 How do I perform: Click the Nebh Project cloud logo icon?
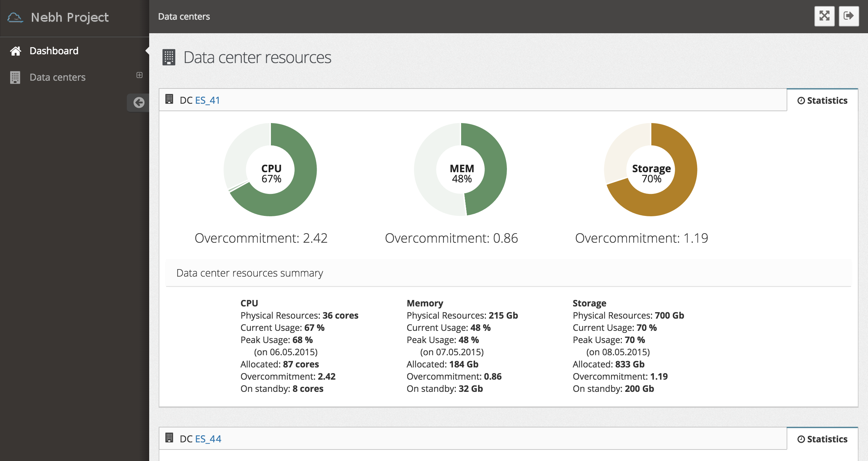point(15,17)
